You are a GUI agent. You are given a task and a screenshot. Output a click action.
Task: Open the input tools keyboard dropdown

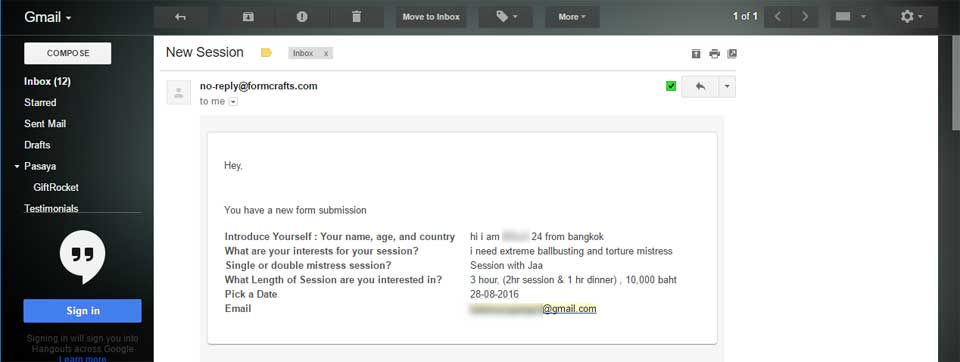851,17
